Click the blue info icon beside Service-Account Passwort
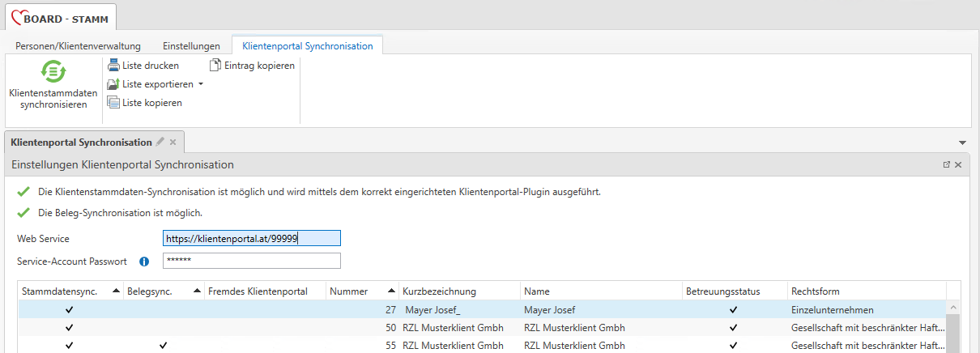This screenshot has width=980, height=353. click(x=144, y=262)
